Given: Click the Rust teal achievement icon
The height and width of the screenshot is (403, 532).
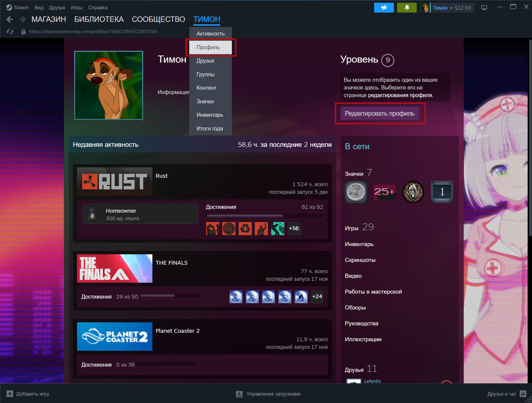Looking at the screenshot, I should pos(278,228).
